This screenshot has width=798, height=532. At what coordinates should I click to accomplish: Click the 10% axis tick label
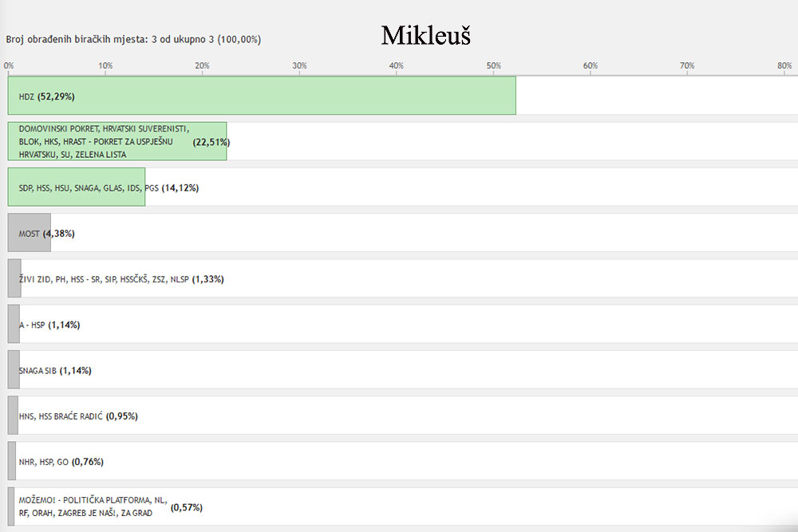(x=105, y=65)
